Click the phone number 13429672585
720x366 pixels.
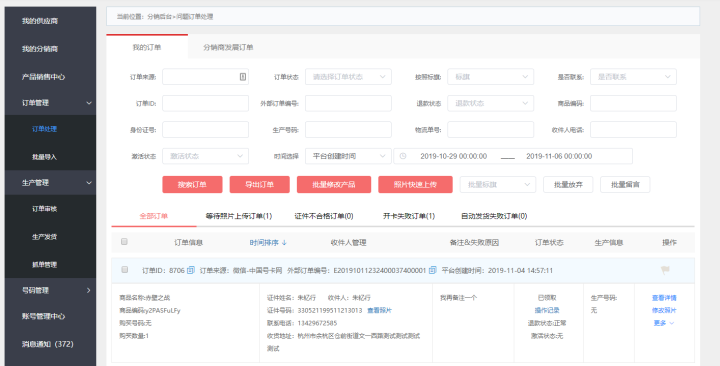(x=317, y=323)
